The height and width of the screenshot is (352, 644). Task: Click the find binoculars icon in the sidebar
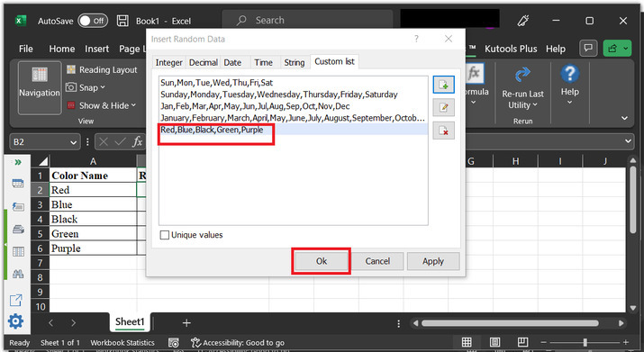tap(18, 274)
